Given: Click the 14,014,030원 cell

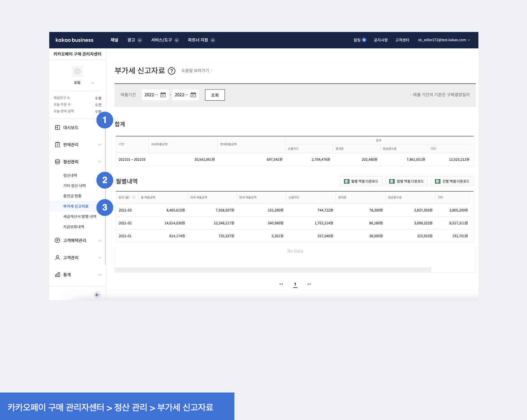Looking at the screenshot, I should pyautogui.click(x=175, y=223).
